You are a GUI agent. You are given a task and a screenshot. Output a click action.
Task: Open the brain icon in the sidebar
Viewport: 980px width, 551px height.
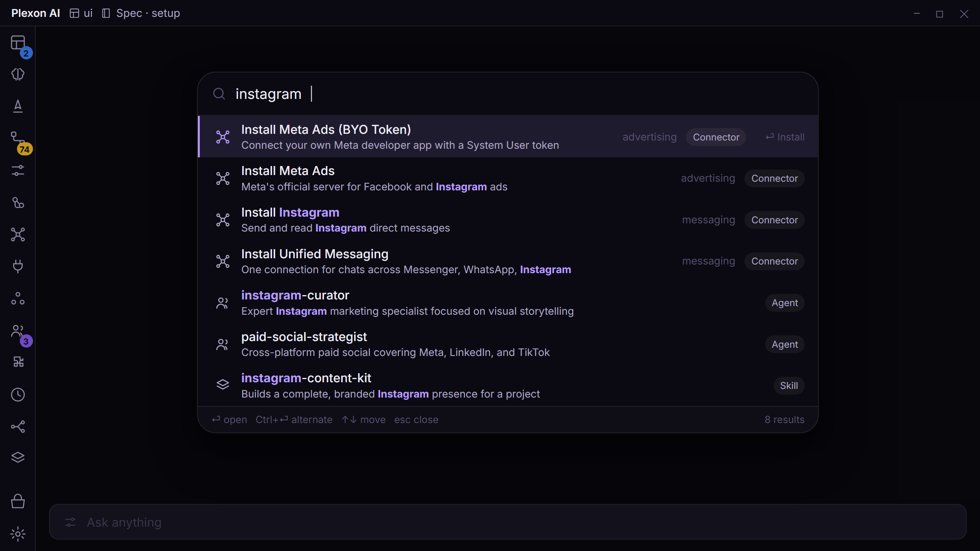tap(18, 74)
